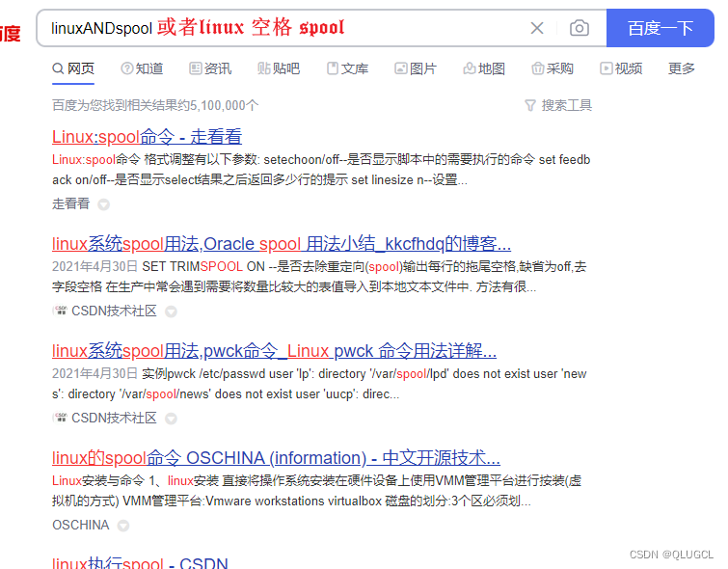Expand dropdown arrow beside CSDN技术社区 under pwck result
Image resolution: width=728 pixels, height=569 pixels.
point(171,419)
